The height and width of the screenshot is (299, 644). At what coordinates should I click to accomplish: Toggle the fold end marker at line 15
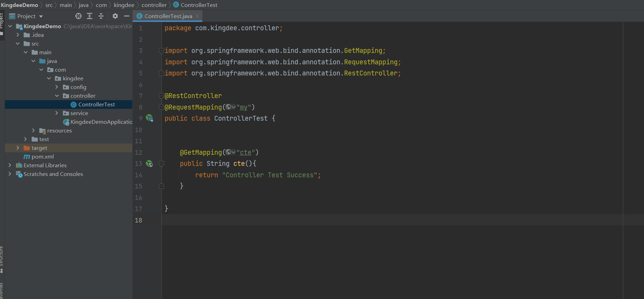click(x=161, y=186)
